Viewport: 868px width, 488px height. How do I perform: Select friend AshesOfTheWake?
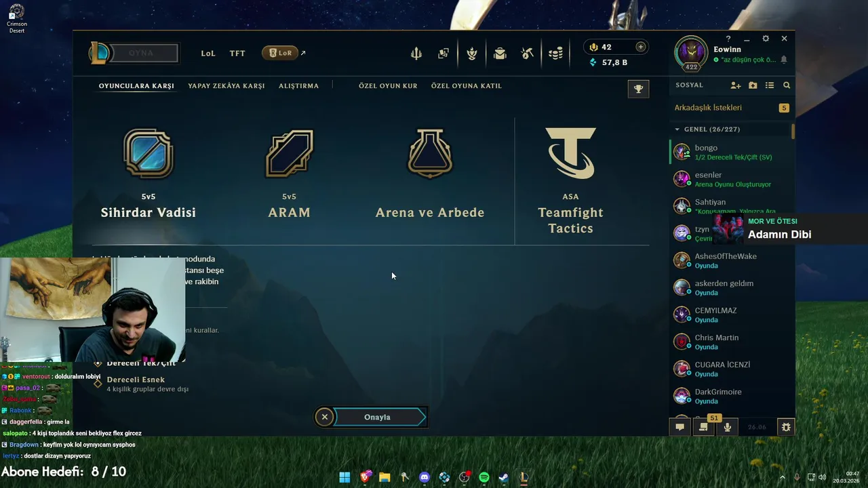click(730, 260)
